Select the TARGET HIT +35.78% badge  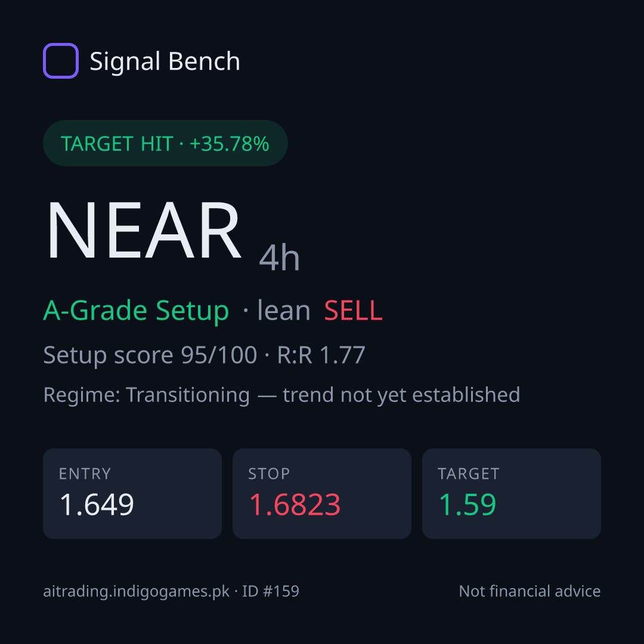166,143
